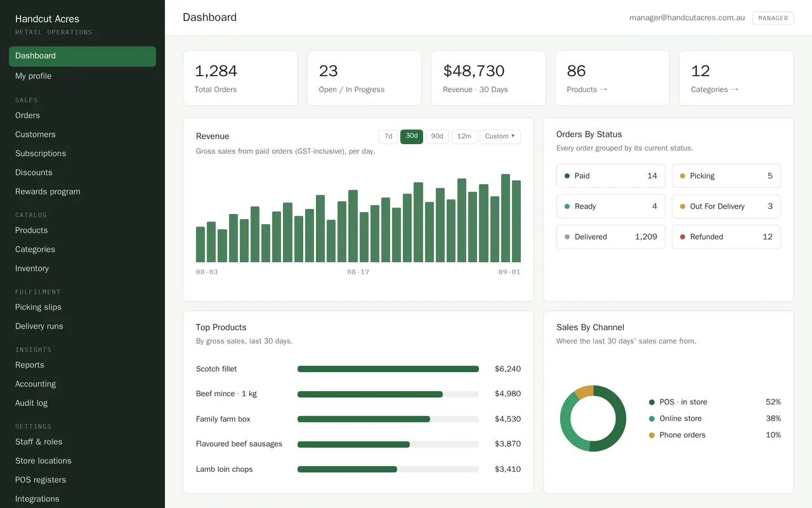This screenshot has width=812, height=508.
Task: Open the Categories card showing 12
Action: pos(737,78)
